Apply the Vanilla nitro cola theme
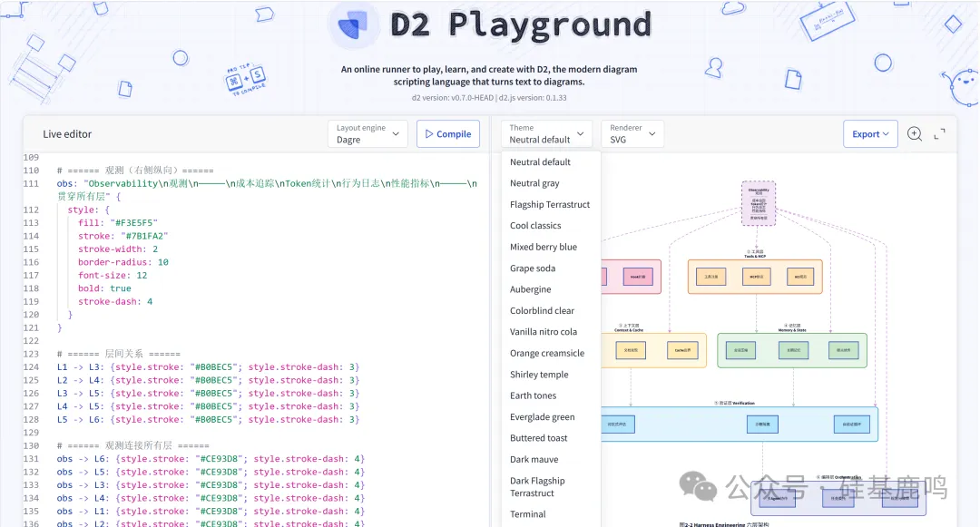 [x=543, y=332]
